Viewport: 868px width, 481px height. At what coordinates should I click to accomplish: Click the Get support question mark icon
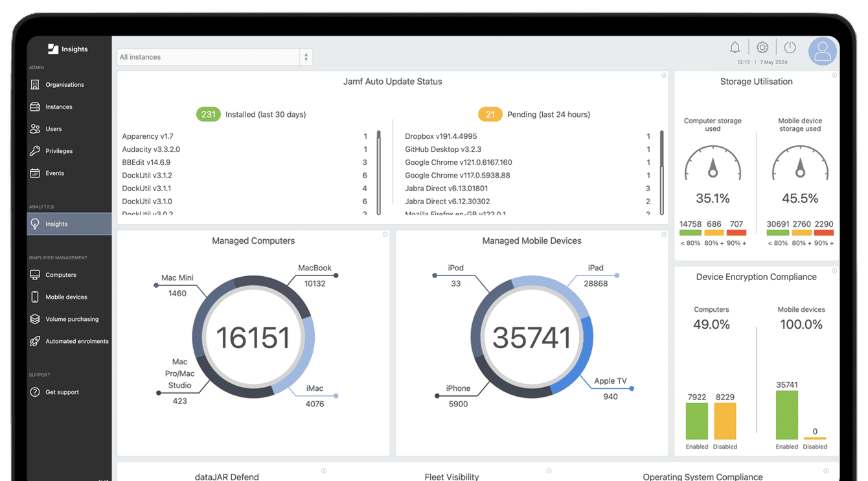[x=35, y=392]
